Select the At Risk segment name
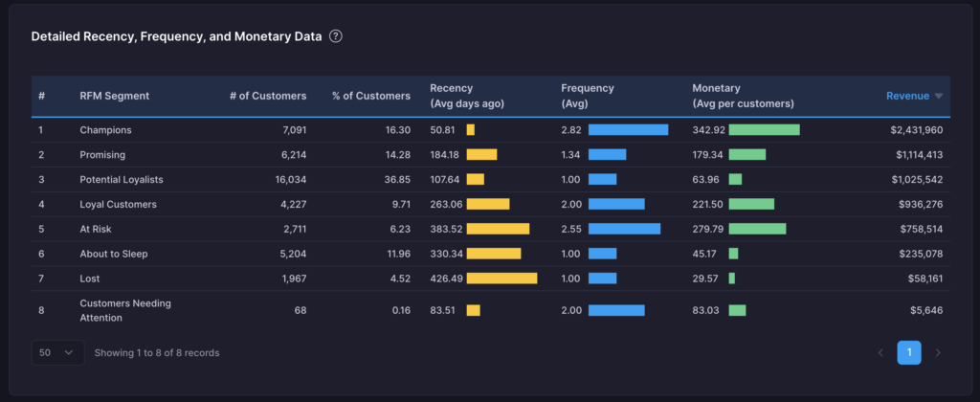The image size is (980, 402). (96, 229)
